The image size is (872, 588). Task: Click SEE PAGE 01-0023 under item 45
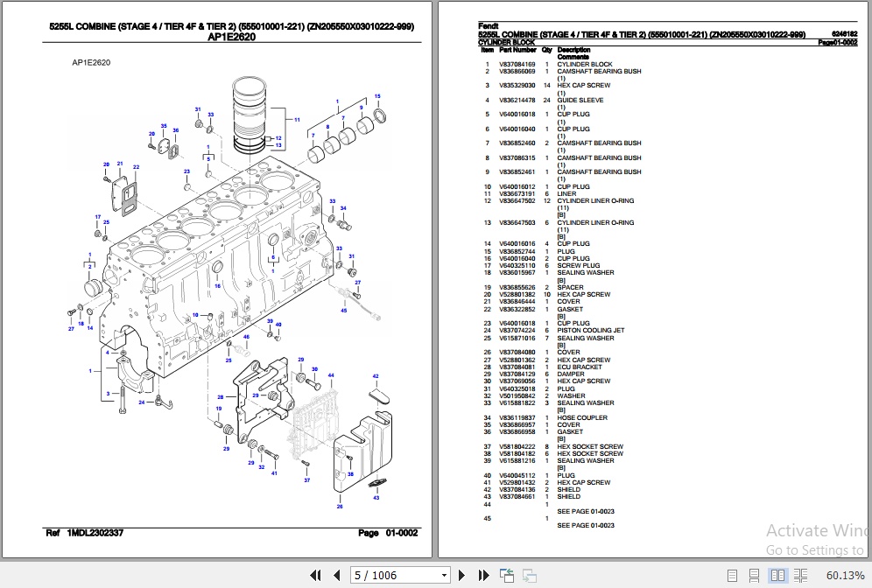(586, 525)
